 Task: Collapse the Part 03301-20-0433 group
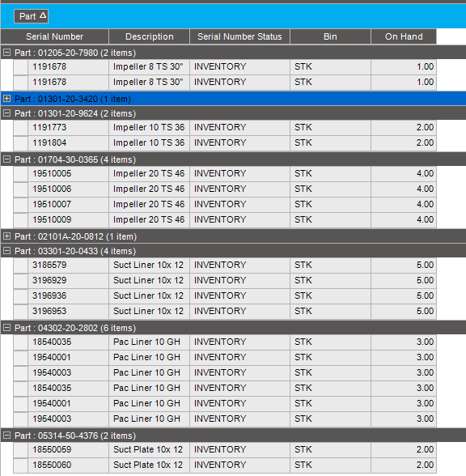6,251
